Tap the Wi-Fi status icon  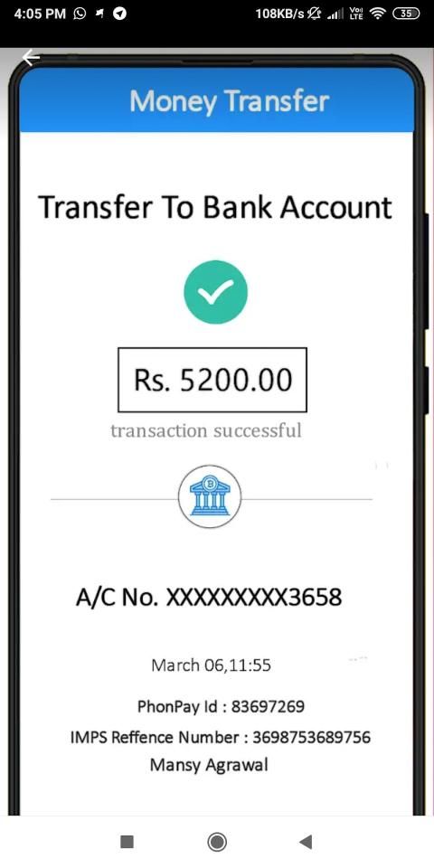point(378,14)
